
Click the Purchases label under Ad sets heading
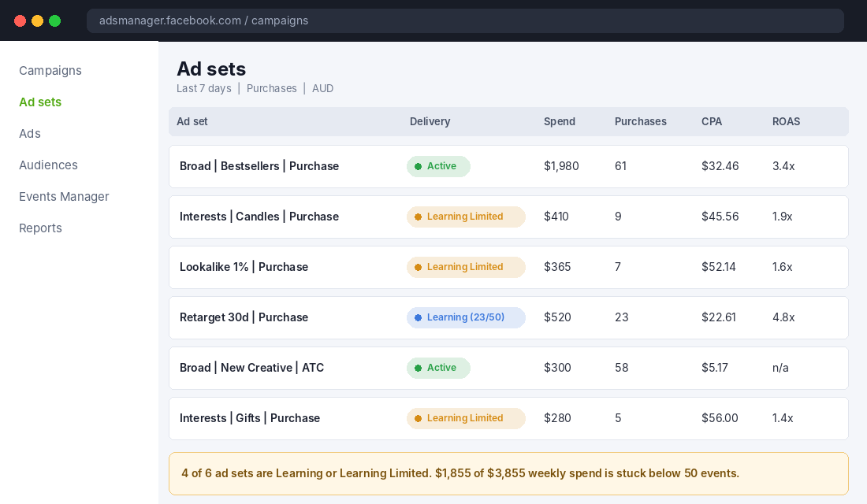coord(271,88)
